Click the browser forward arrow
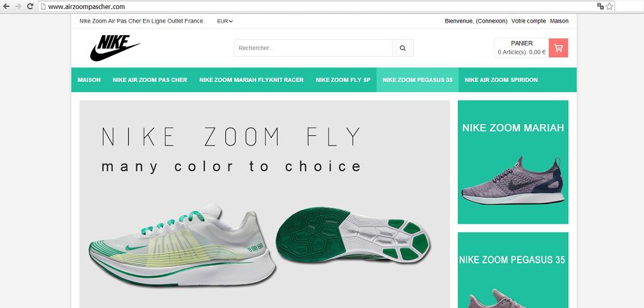The height and width of the screenshot is (308, 644). coord(18,6)
